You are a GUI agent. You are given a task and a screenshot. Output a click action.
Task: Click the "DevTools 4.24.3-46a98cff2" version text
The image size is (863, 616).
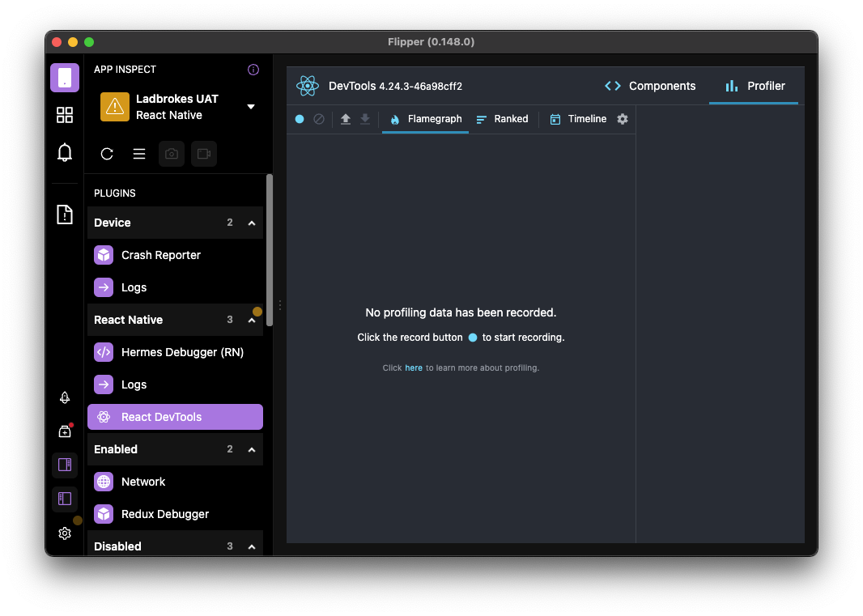pyautogui.click(x=395, y=86)
